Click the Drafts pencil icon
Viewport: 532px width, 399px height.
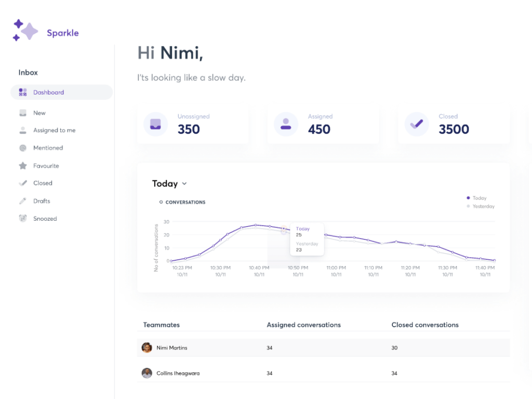[x=23, y=201]
